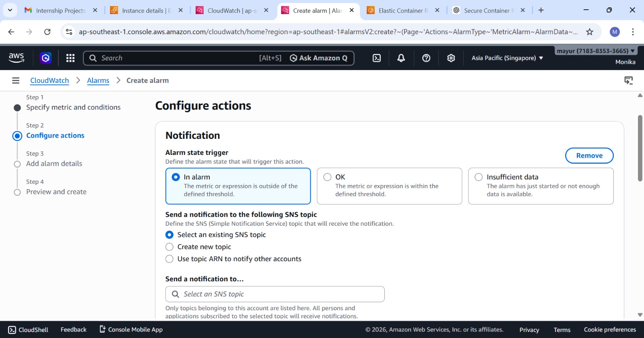Navigate to the Alarms breadcrumb link
The width and height of the screenshot is (644, 338).
pos(98,80)
